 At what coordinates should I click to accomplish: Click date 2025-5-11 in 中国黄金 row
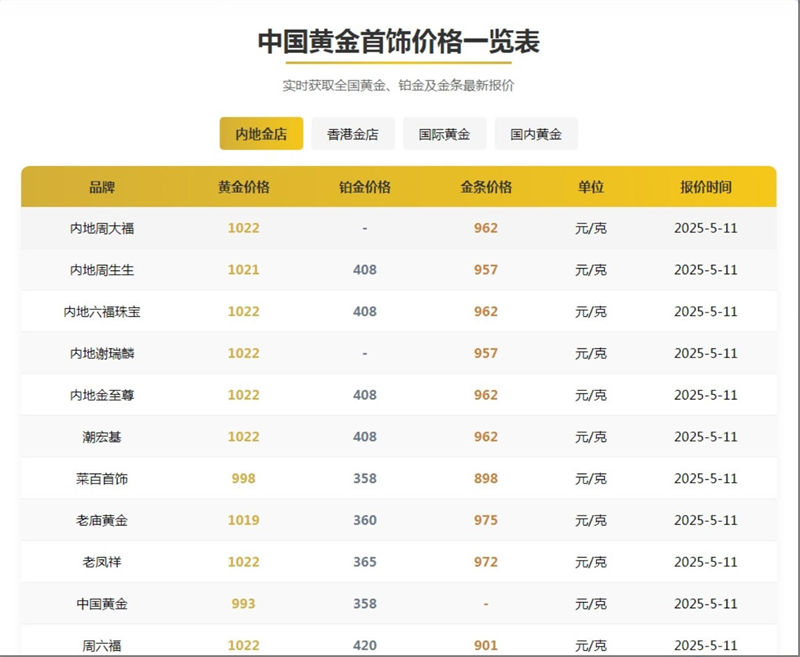point(706,604)
